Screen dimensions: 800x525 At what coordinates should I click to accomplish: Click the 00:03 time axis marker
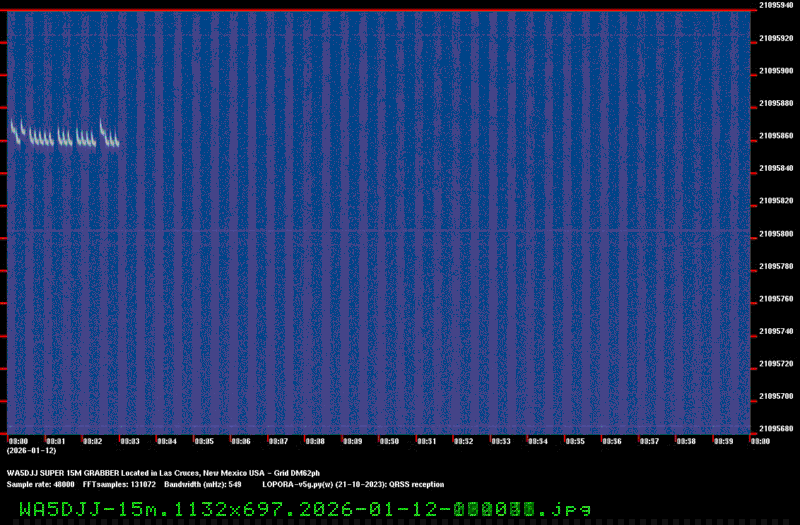click(130, 441)
